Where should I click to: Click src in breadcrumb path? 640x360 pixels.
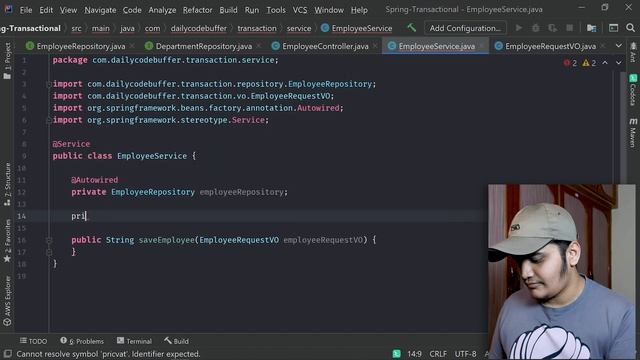tap(76, 28)
